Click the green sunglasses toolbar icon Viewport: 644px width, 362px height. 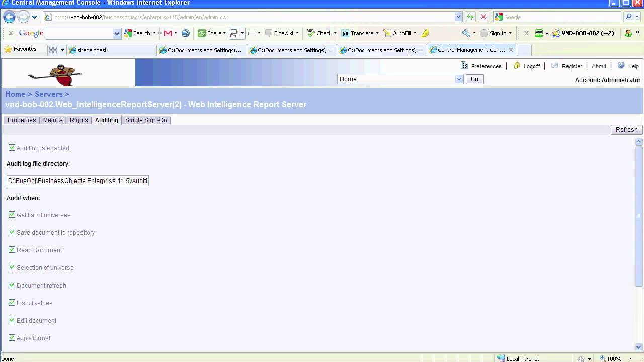[539, 33]
